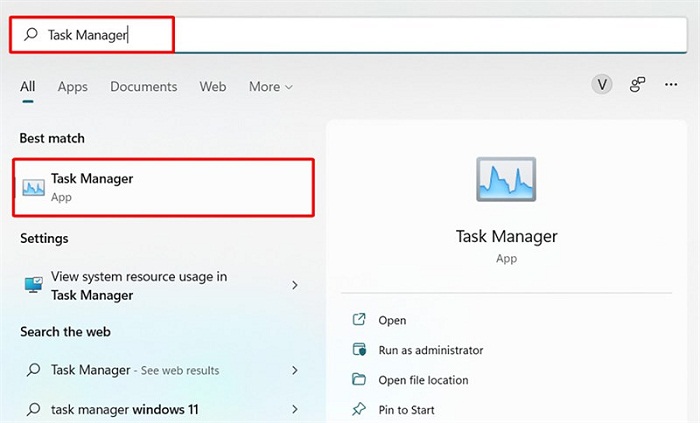Expand the More filter dropdown
Image resolution: width=700 pixels, height=423 pixels.
(x=271, y=87)
